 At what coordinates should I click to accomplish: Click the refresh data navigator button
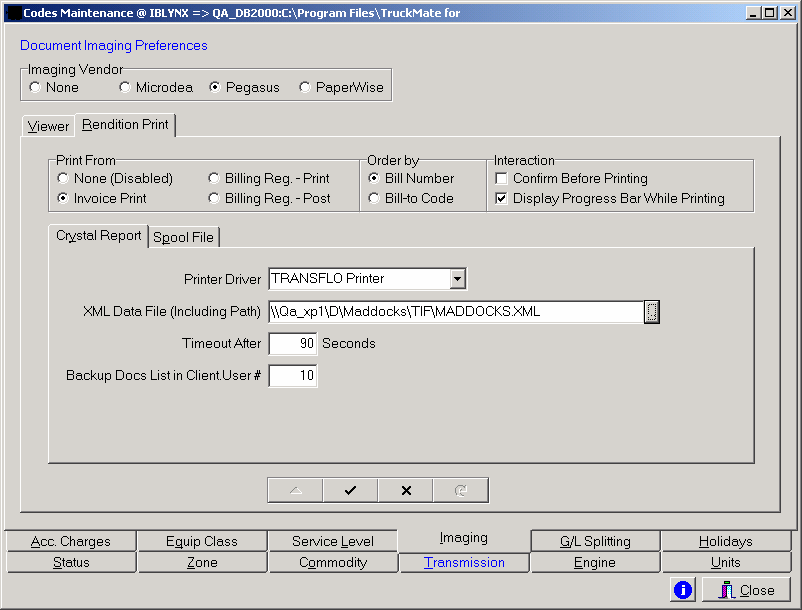(461, 490)
